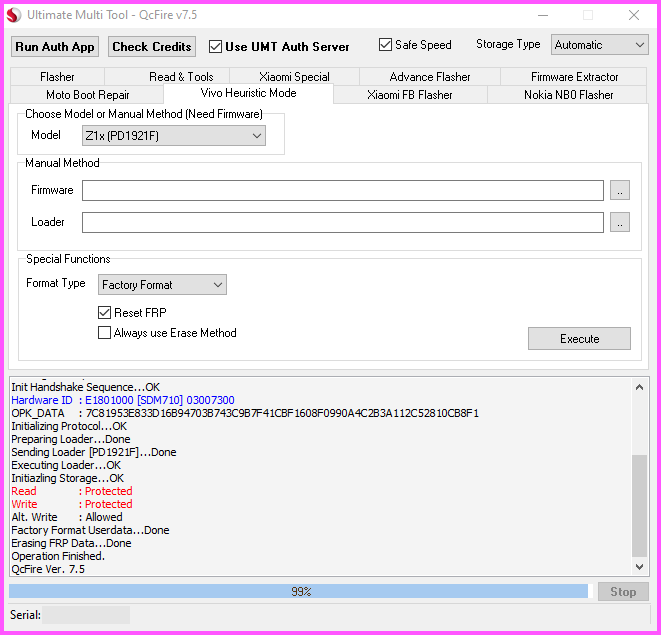
Task: Click 'Executing Loader...OK' log line
Action: coord(66,465)
